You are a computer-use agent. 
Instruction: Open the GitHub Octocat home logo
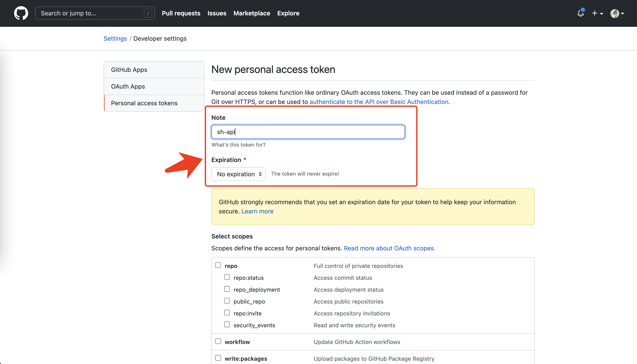[21, 13]
